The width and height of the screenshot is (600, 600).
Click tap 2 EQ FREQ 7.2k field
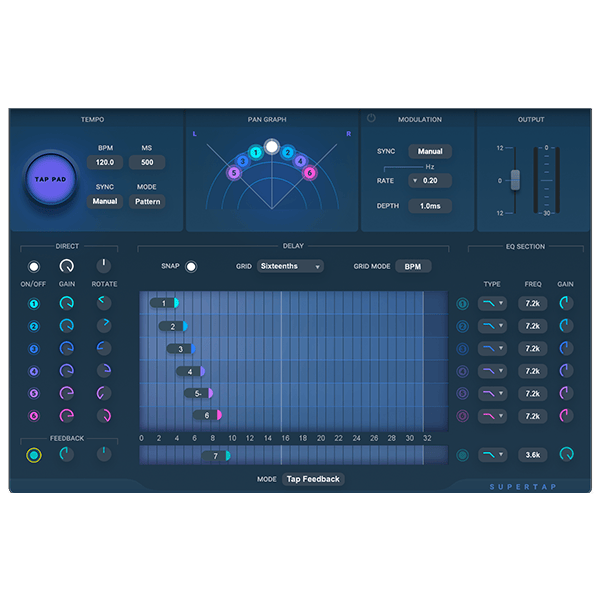coord(533,326)
